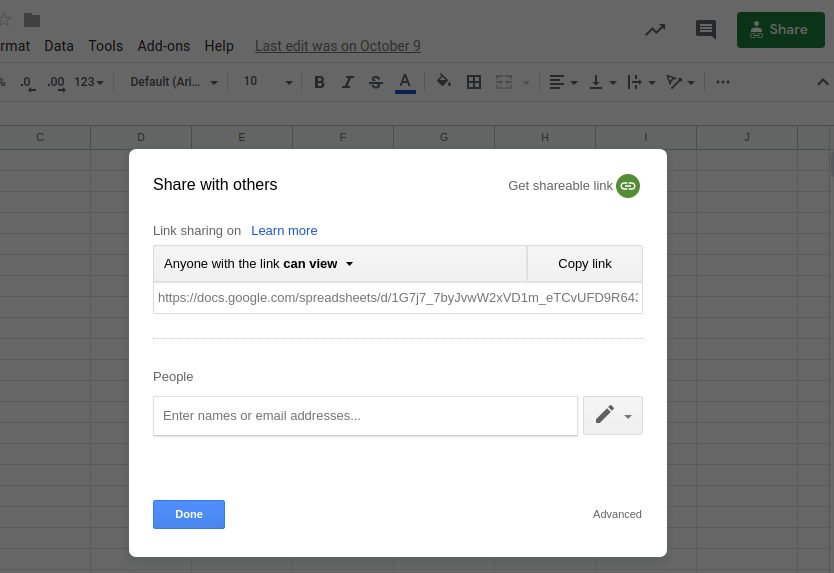Click the Advanced sharing settings link
The image size is (834, 573).
[x=617, y=514]
